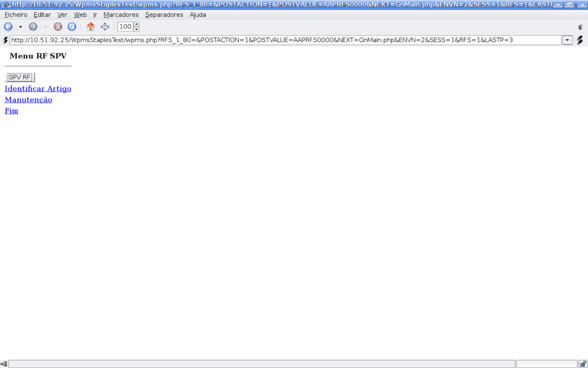Maximize the browser window
588x368 pixels.
(x=569, y=5)
